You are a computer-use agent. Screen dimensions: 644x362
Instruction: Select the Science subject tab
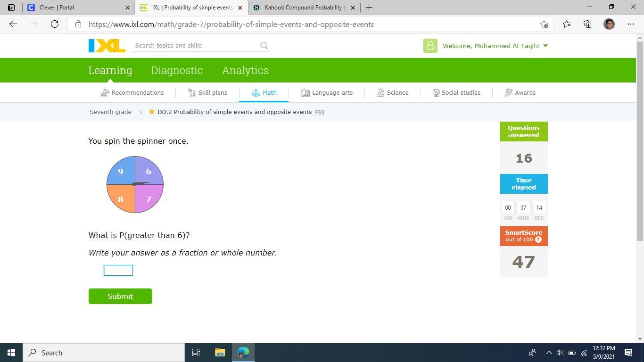[x=393, y=93]
